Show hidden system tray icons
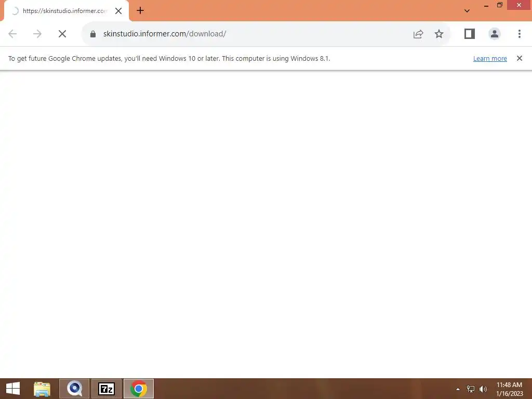 [458, 389]
